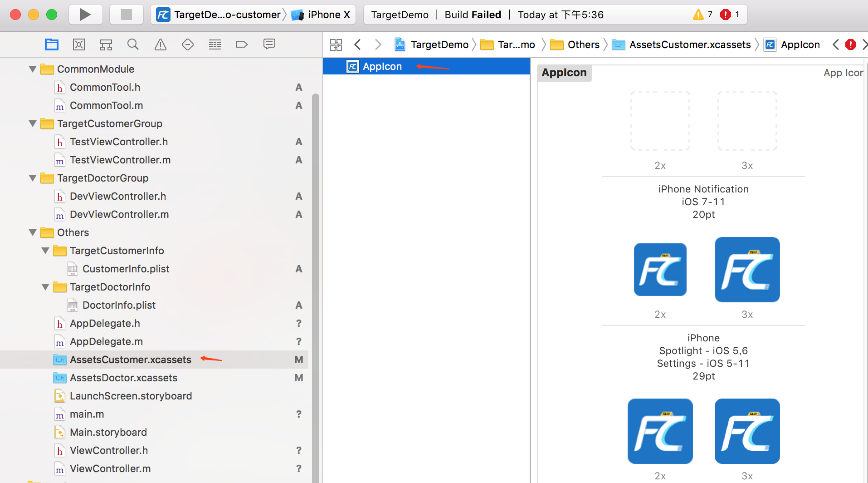
Task: Open the Issue navigator warning icon
Action: [161, 44]
